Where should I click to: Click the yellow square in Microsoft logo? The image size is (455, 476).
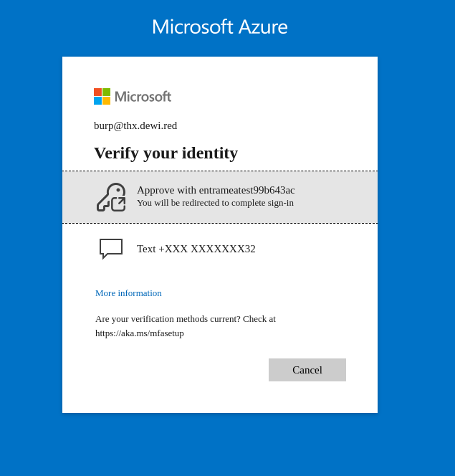click(x=106, y=101)
